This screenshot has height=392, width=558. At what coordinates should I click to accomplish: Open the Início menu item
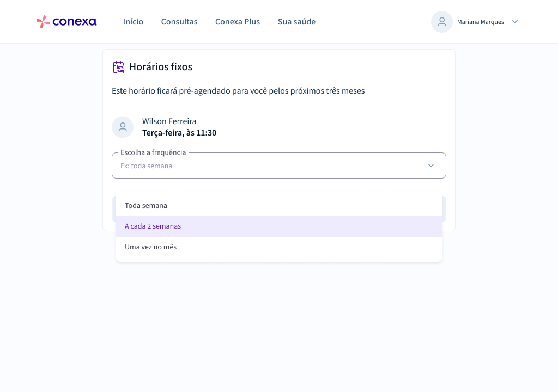(133, 22)
